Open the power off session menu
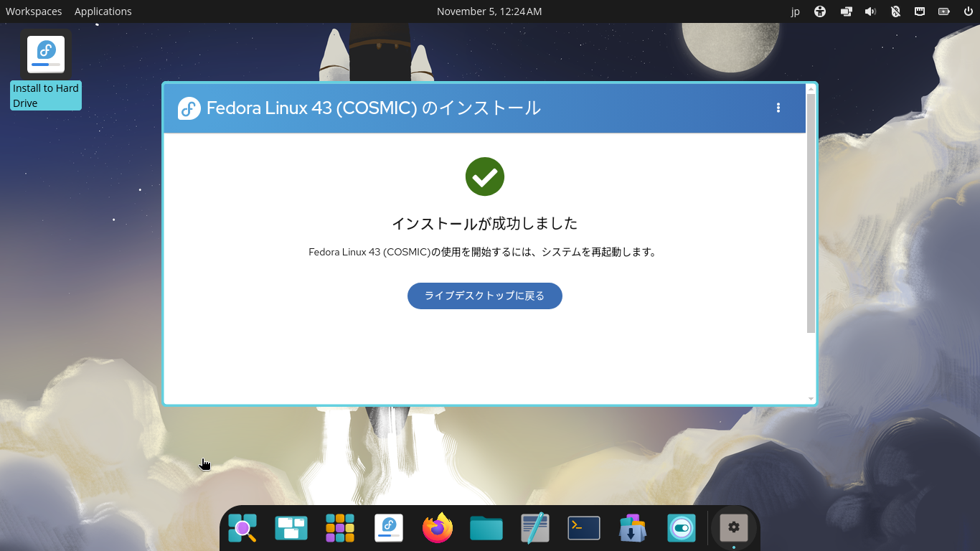This screenshot has height=551, width=980. (x=969, y=11)
